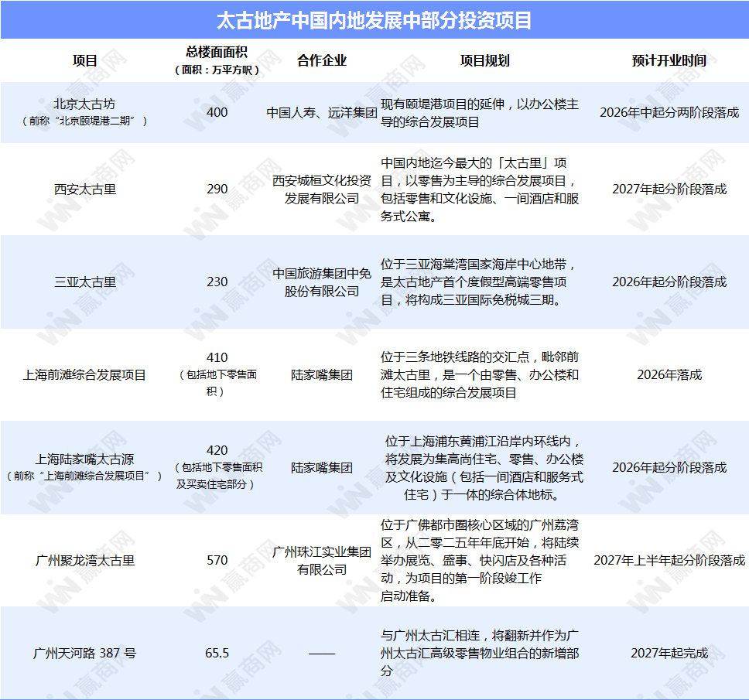Image resolution: width=749 pixels, height=700 pixels.
Task: Click the 陆家嘴集团 partner for 上海前滩综合发展项目
Action: click(x=320, y=374)
